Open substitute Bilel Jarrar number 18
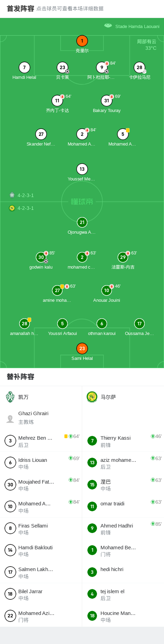 (x=41, y=594)
